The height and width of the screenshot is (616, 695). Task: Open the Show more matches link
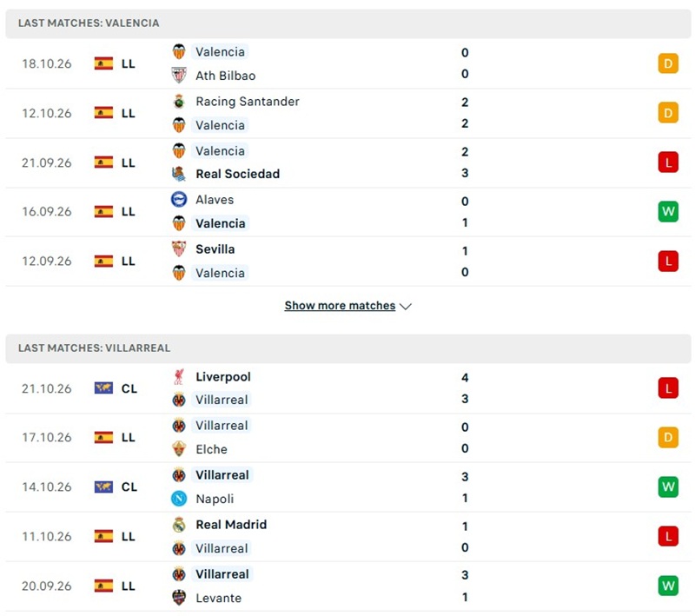click(340, 306)
